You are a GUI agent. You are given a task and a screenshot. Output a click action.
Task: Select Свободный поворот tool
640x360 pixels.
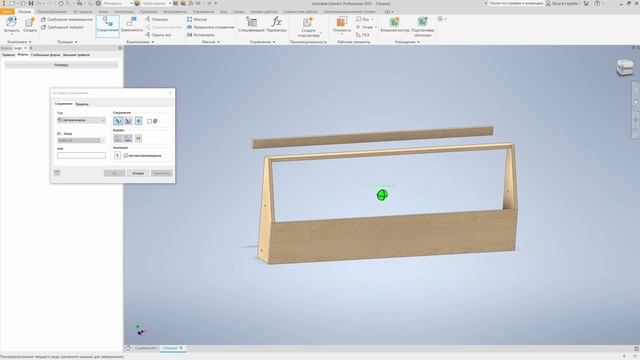tap(62, 27)
